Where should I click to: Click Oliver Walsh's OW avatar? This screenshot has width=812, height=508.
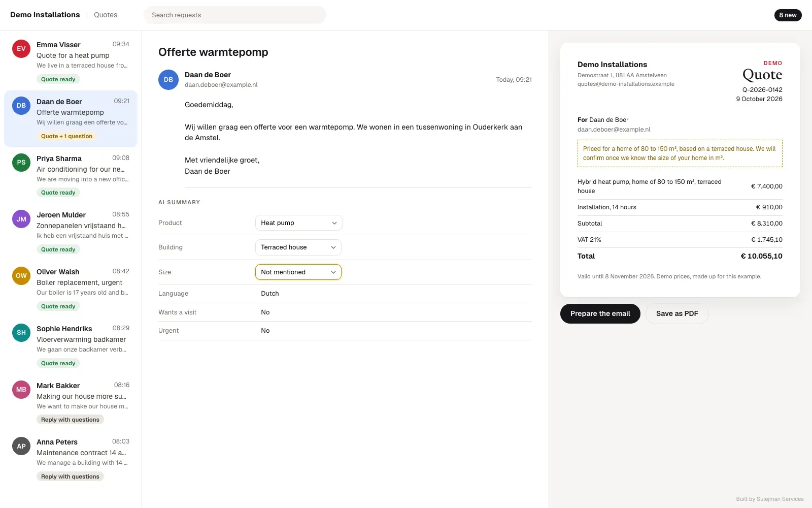[21, 276]
